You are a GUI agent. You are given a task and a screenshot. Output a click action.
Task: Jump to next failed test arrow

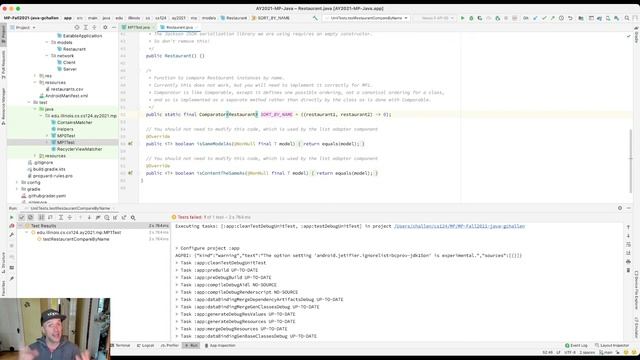89,218
